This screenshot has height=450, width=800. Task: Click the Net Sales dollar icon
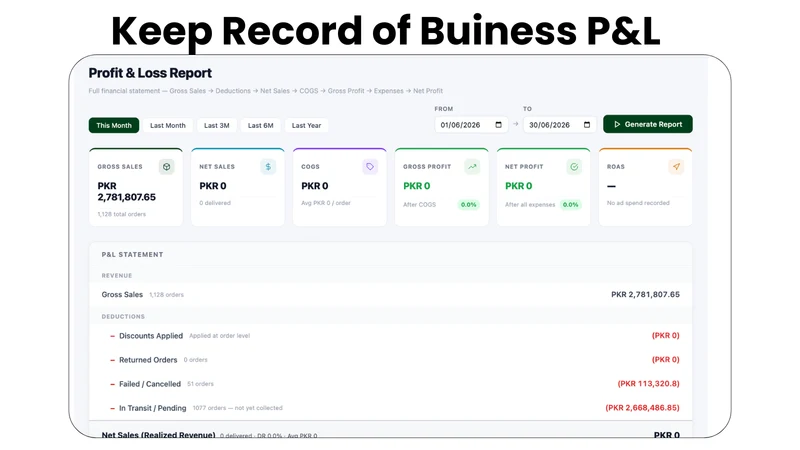(268, 167)
